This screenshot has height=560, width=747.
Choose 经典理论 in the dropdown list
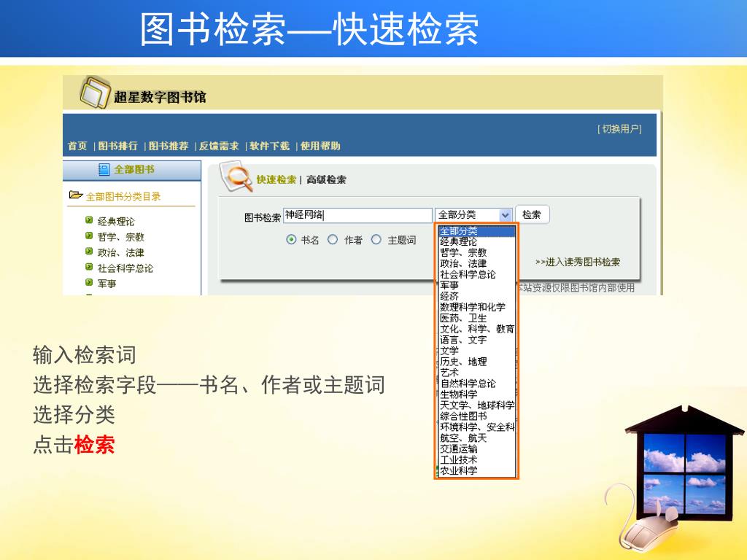pos(476,242)
